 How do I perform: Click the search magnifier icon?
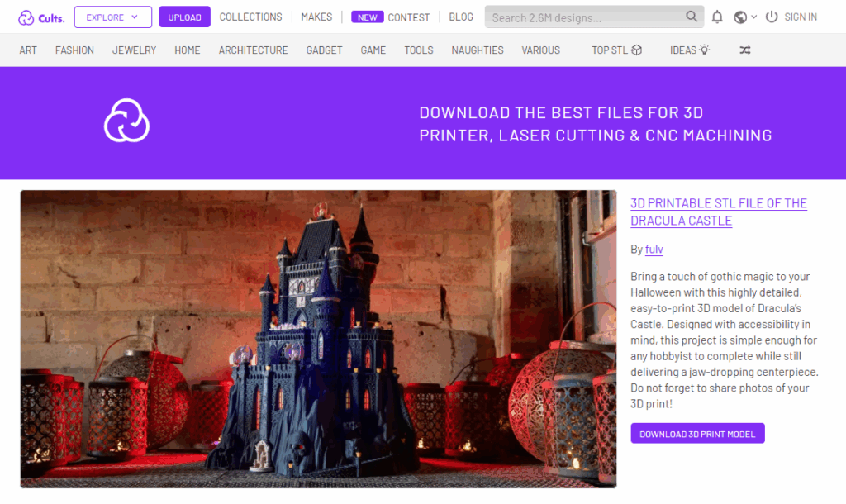692,17
